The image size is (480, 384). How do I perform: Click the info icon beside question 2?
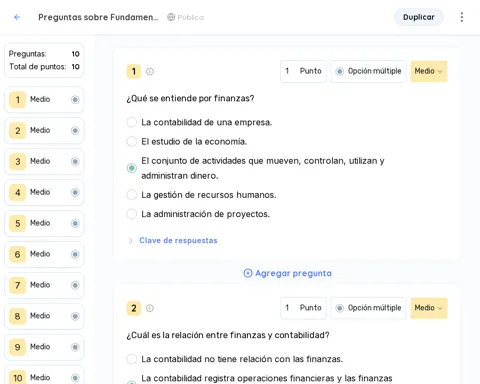pyautogui.click(x=150, y=308)
